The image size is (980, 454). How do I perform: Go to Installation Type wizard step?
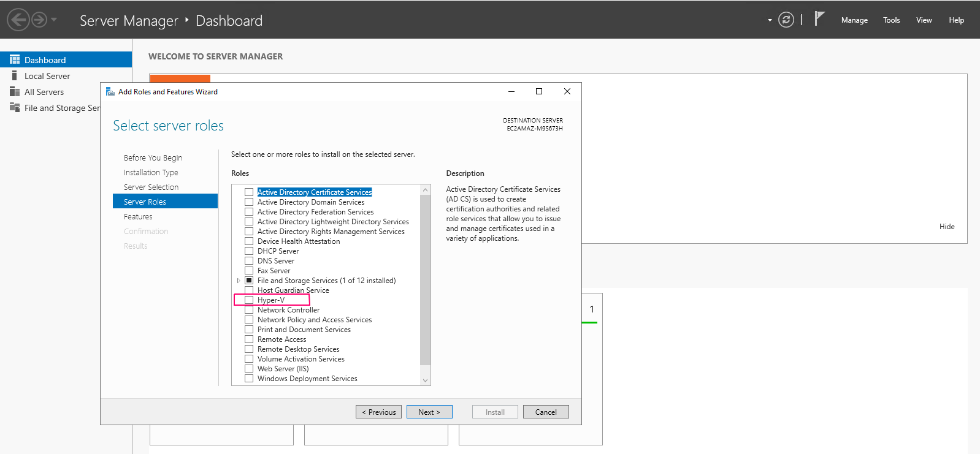tap(151, 172)
